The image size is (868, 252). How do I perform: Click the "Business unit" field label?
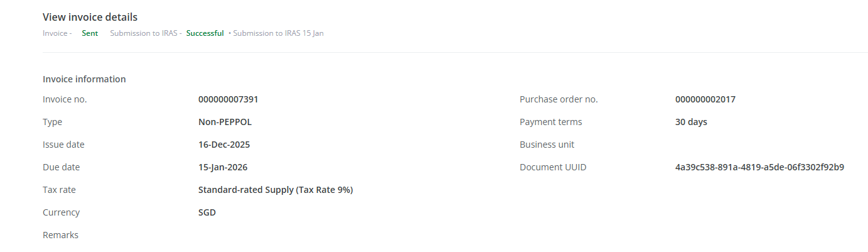tap(547, 145)
